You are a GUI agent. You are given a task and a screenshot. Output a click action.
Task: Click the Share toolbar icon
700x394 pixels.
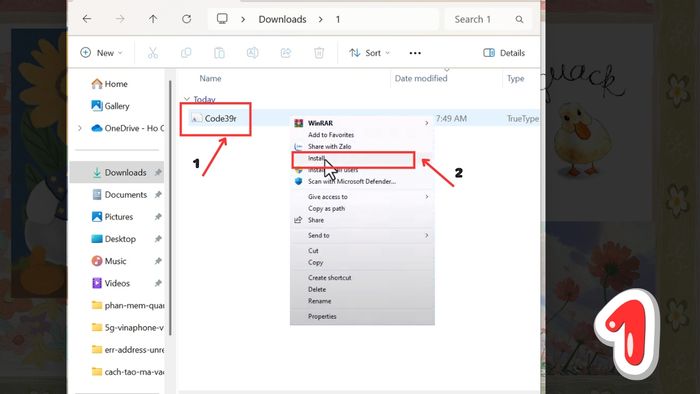point(286,53)
